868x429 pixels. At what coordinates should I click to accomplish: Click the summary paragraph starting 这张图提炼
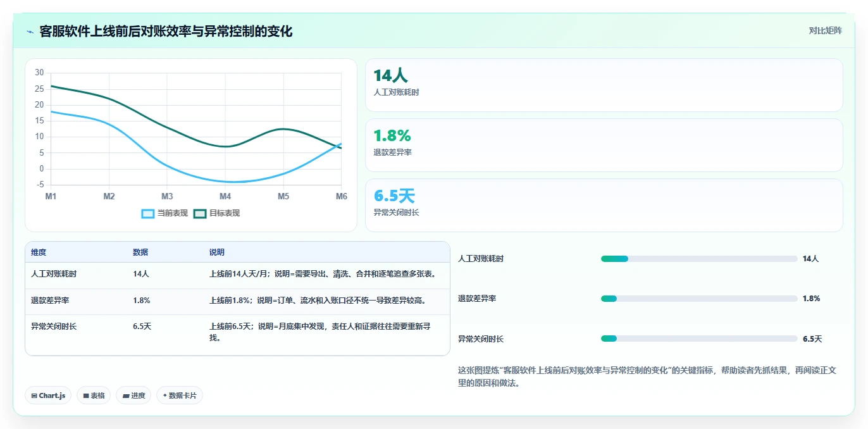[x=647, y=376]
